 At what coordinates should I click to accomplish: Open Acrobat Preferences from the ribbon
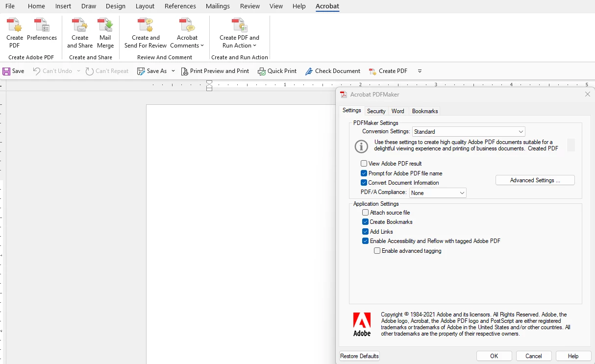42,29
